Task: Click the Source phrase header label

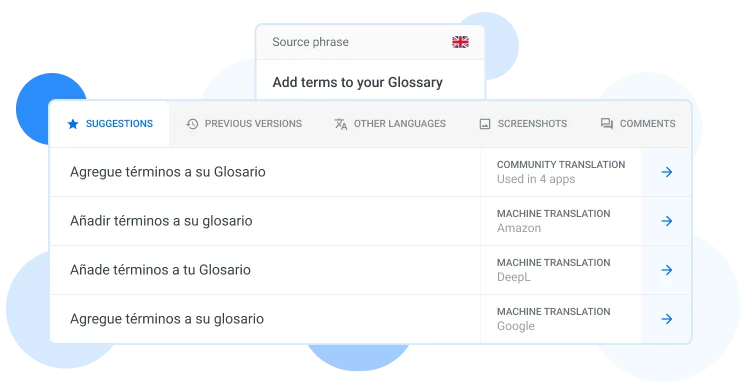Action: (x=310, y=42)
